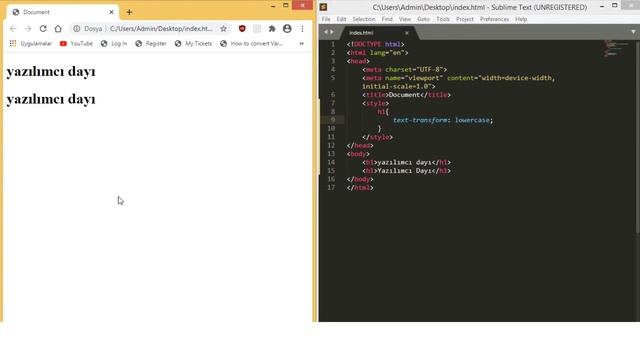Minimize the Sublime Text window
This screenshot has height=360, width=640.
(x=602, y=6)
